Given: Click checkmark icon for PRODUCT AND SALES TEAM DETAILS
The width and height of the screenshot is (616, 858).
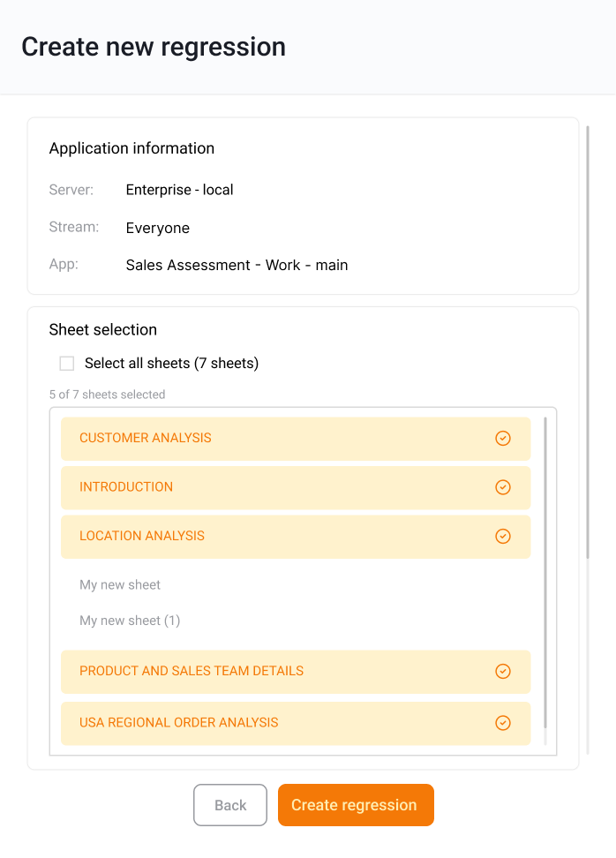Looking at the screenshot, I should [x=503, y=672].
